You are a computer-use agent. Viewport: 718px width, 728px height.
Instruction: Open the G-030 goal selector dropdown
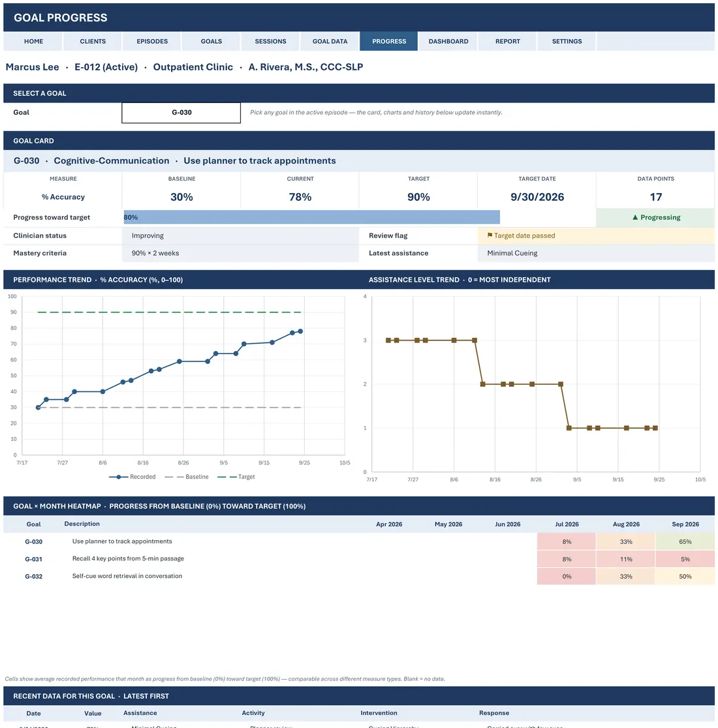[x=181, y=112]
